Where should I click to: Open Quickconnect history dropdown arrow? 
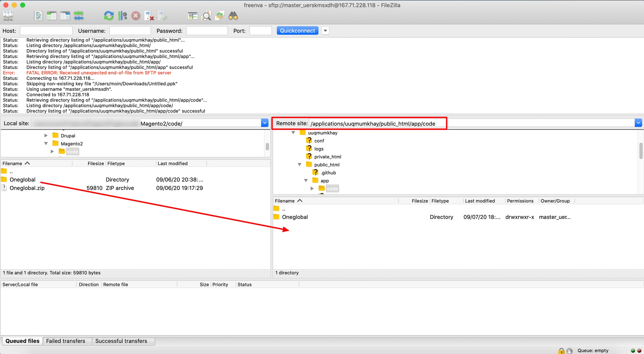tap(325, 31)
